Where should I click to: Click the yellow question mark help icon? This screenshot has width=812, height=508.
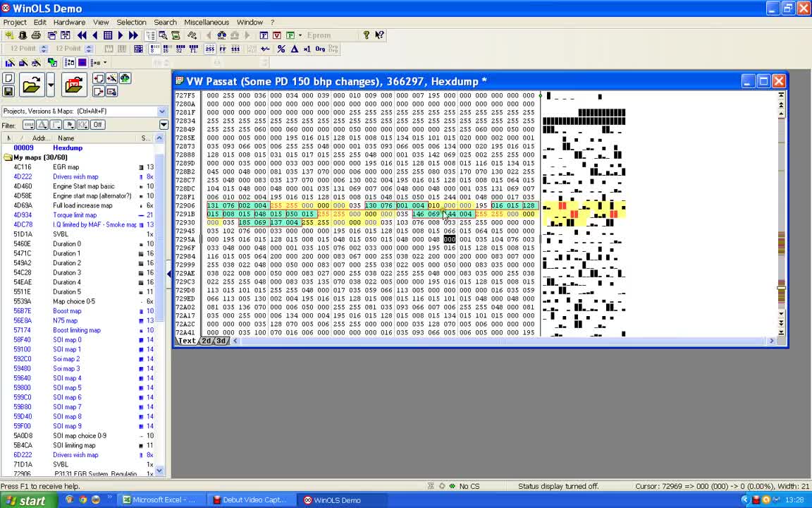[x=366, y=35]
